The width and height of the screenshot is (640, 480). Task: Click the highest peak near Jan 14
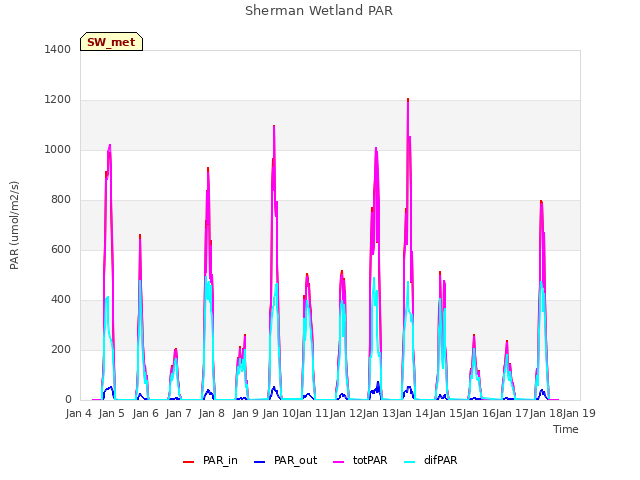click(x=408, y=100)
